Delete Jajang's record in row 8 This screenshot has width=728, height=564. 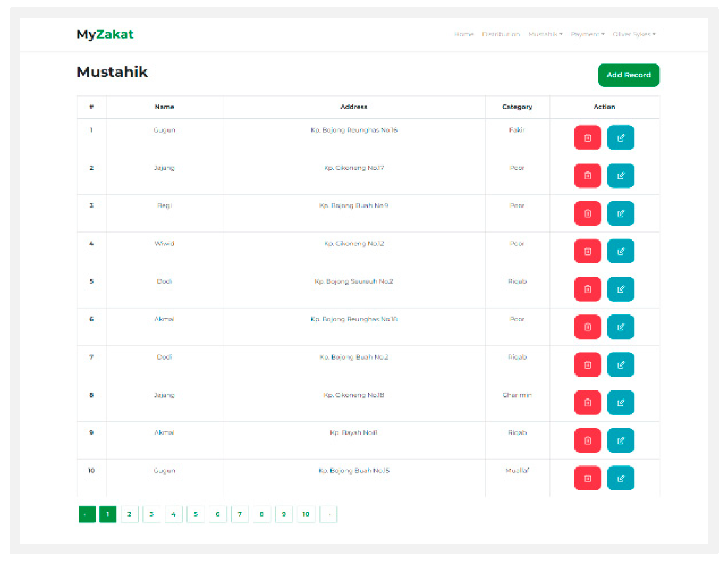pyautogui.click(x=587, y=403)
